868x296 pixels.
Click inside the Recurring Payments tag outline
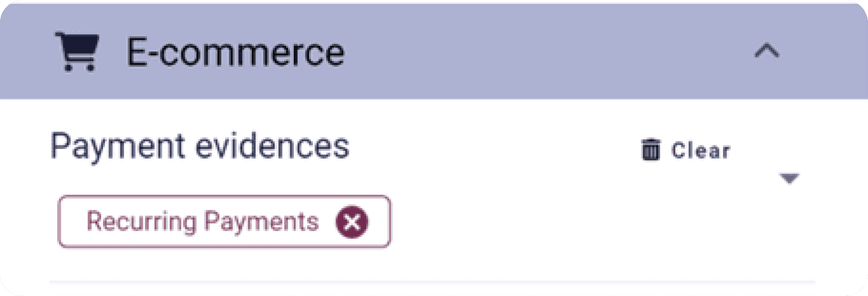(x=224, y=222)
